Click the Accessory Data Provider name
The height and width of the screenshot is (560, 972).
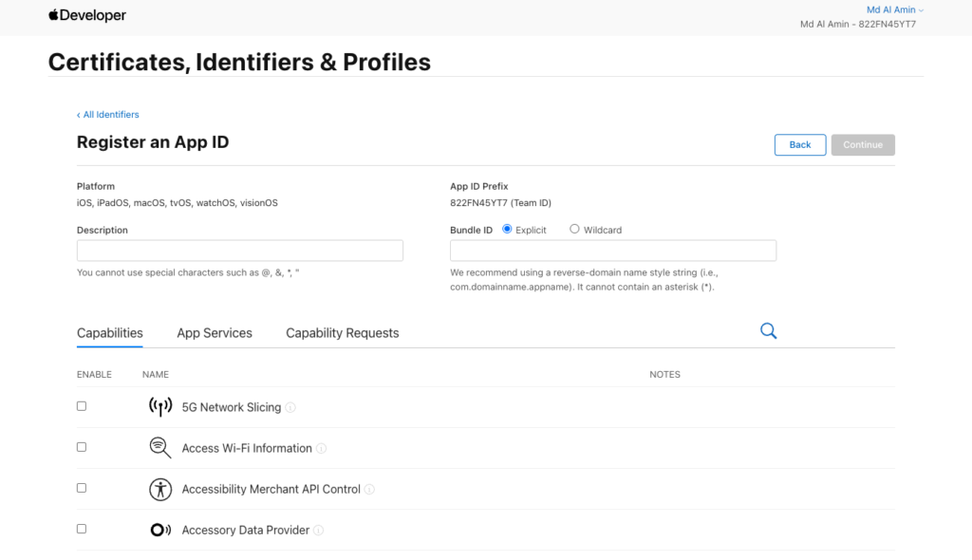pyautogui.click(x=246, y=531)
